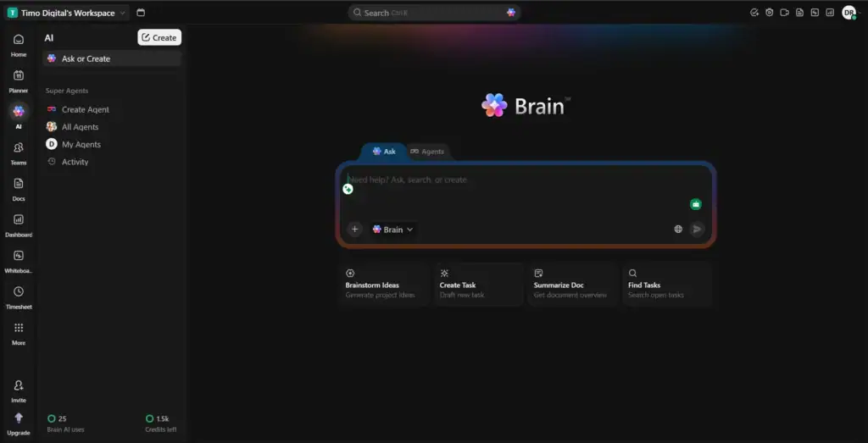Open the workspace switcher dropdown
The height and width of the screenshot is (443, 868).
[x=67, y=13]
